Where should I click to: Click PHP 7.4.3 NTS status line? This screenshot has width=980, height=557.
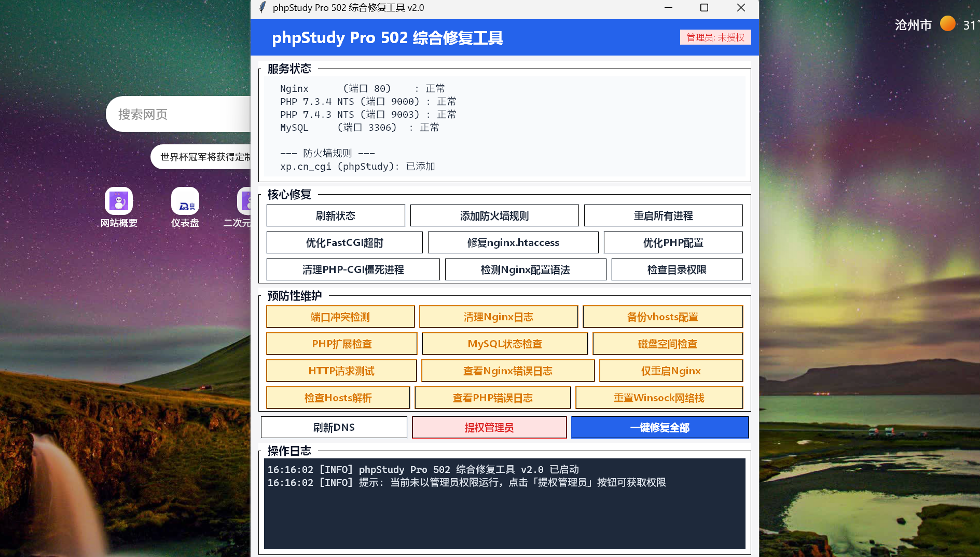pyautogui.click(x=368, y=114)
